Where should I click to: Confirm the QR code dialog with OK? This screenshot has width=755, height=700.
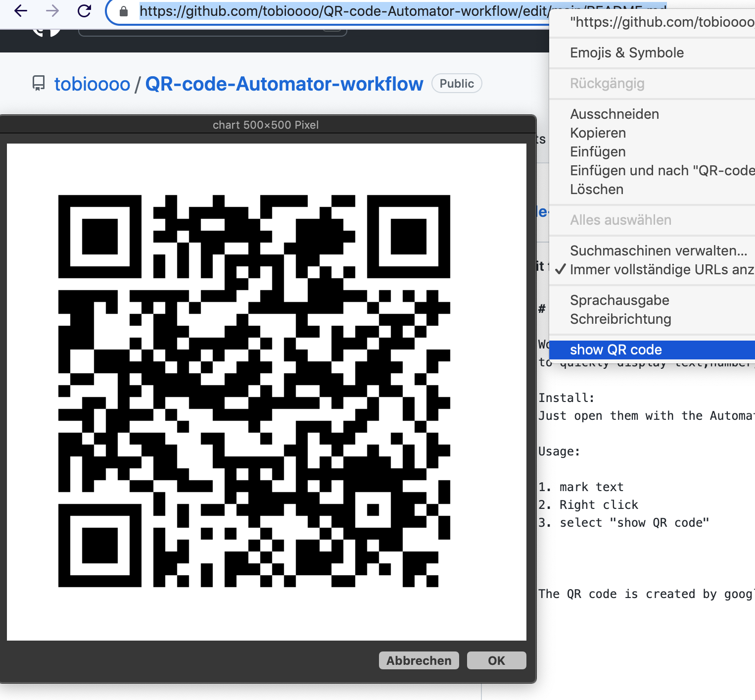pyautogui.click(x=496, y=660)
